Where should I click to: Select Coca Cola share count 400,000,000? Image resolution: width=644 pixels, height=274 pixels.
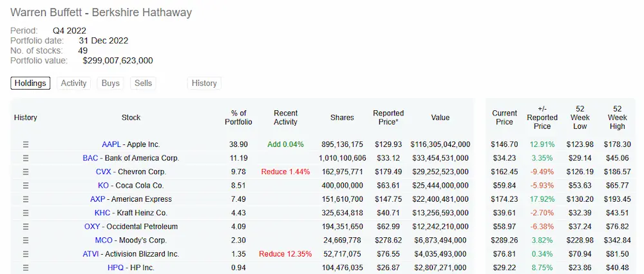[x=342, y=186]
